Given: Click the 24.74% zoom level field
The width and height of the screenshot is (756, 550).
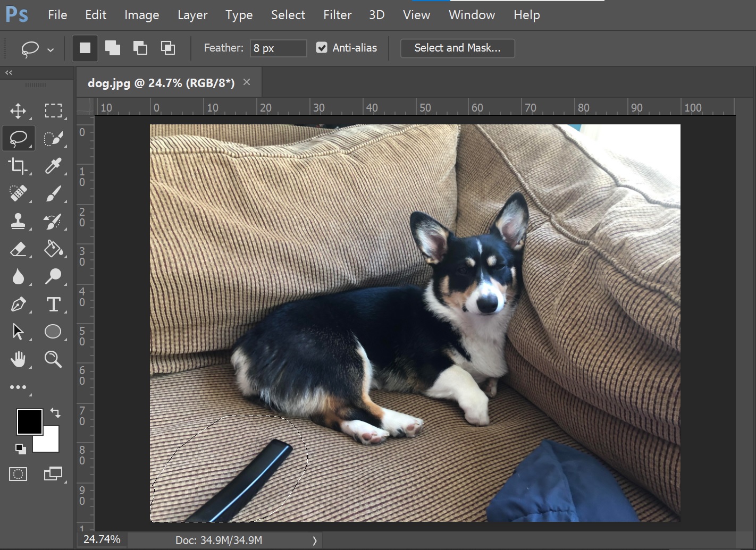Looking at the screenshot, I should [x=102, y=539].
